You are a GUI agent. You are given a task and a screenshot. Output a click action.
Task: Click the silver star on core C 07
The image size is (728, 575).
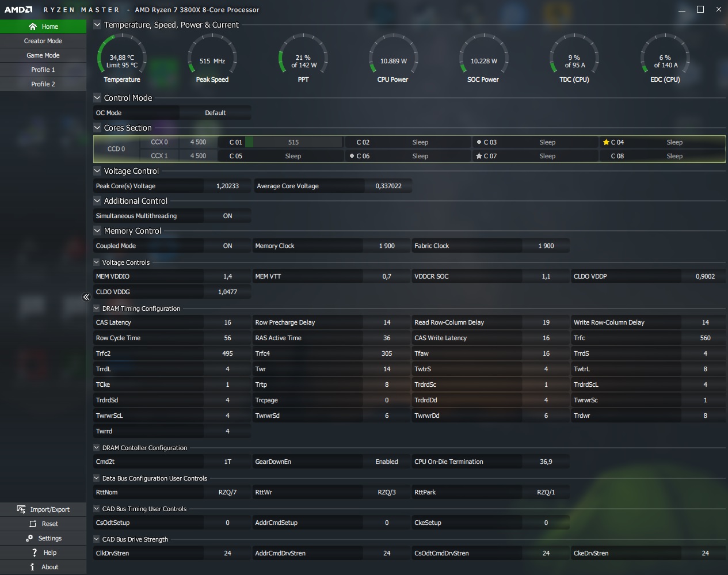(479, 156)
